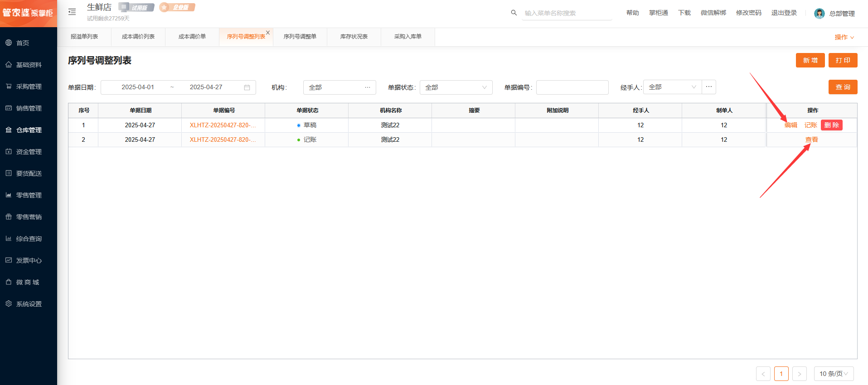This screenshot has width=868, height=385.
Task: Switch to the 成本调价单 tab
Action: pyautogui.click(x=192, y=37)
